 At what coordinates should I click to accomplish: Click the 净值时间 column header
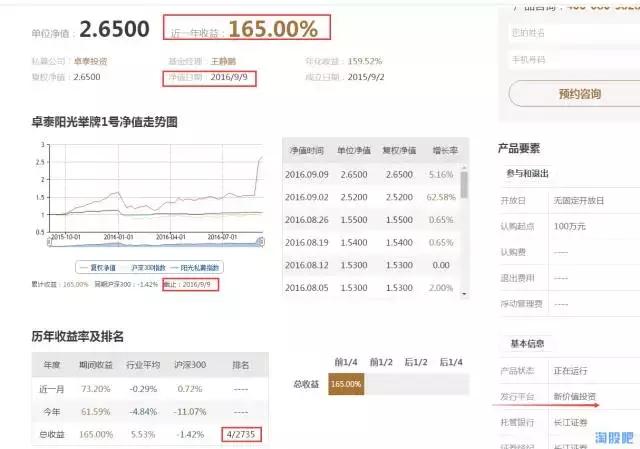(x=307, y=151)
